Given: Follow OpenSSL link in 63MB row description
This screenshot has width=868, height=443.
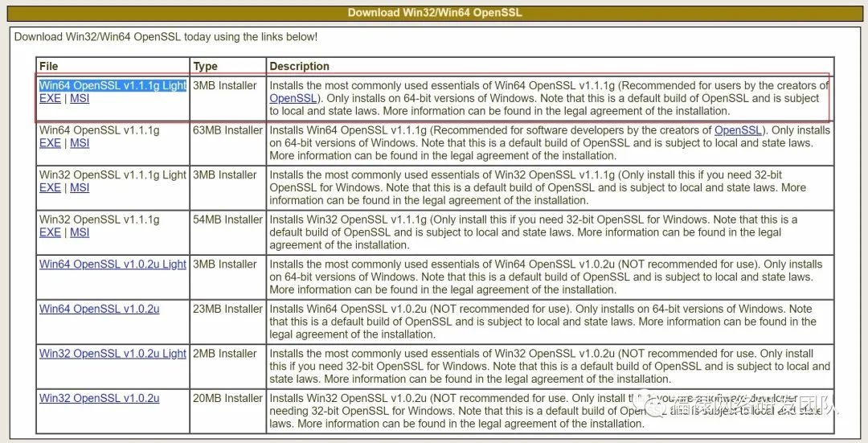Looking at the screenshot, I should pos(739,131).
